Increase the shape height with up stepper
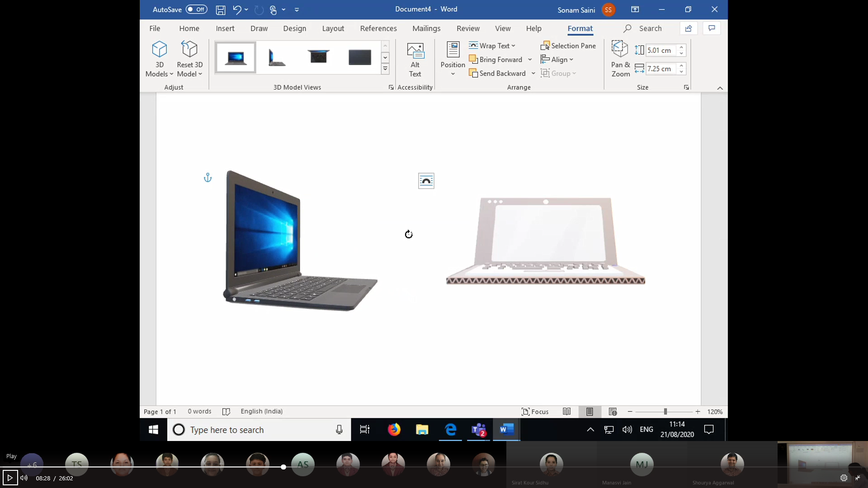This screenshot has width=868, height=488. pyautogui.click(x=681, y=47)
